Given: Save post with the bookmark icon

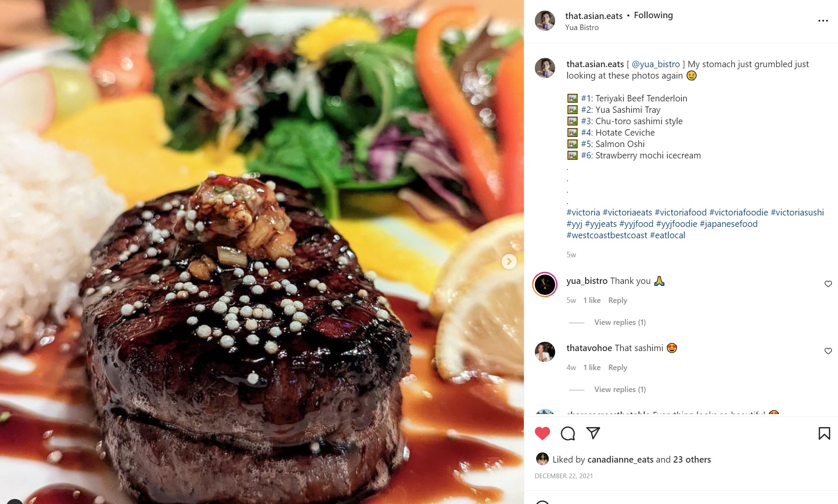Looking at the screenshot, I should (824, 433).
